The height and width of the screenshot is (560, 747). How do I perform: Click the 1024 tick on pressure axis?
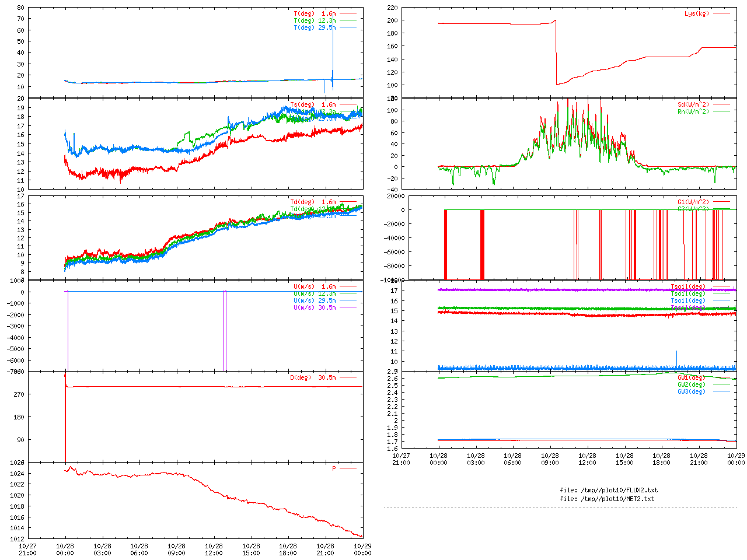[18, 473]
